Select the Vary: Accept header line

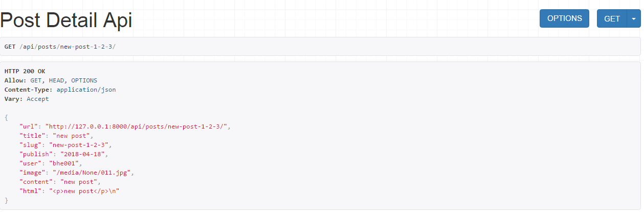pyautogui.click(x=27, y=99)
